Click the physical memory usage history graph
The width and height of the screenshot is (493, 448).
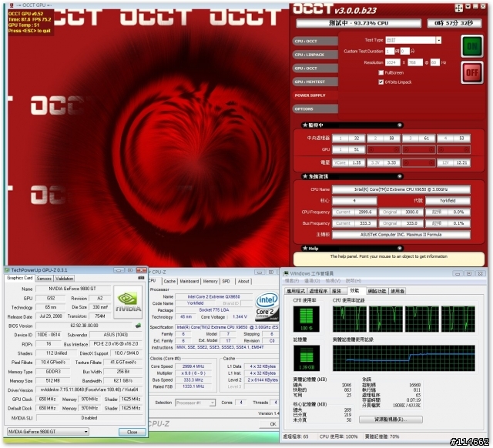point(404,358)
